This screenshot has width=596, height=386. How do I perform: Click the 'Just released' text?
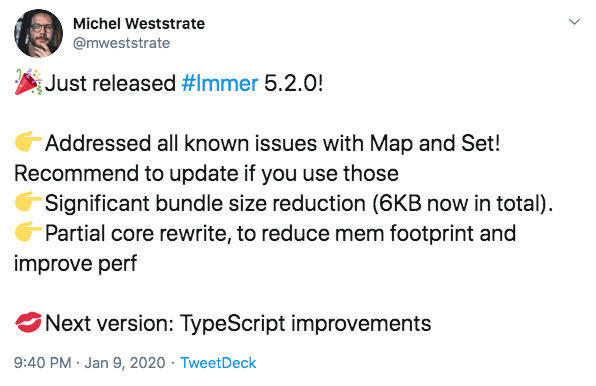[110, 83]
